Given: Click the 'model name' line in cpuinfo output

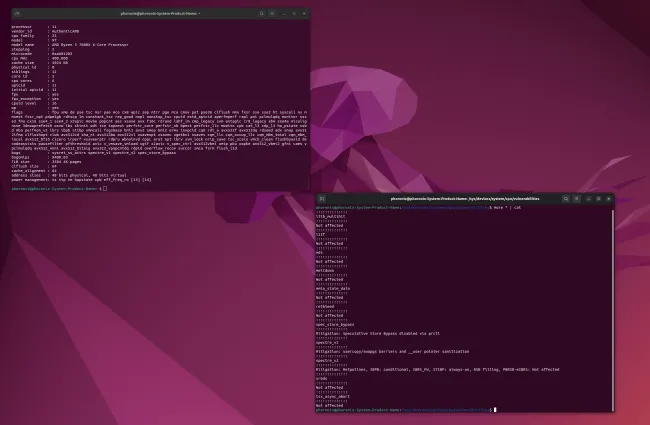Looking at the screenshot, I should click(x=70, y=45).
